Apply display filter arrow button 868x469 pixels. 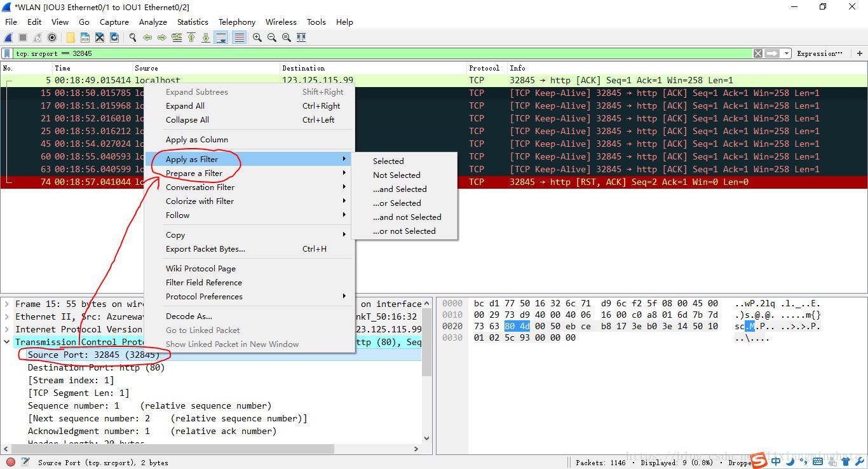click(772, 53)
